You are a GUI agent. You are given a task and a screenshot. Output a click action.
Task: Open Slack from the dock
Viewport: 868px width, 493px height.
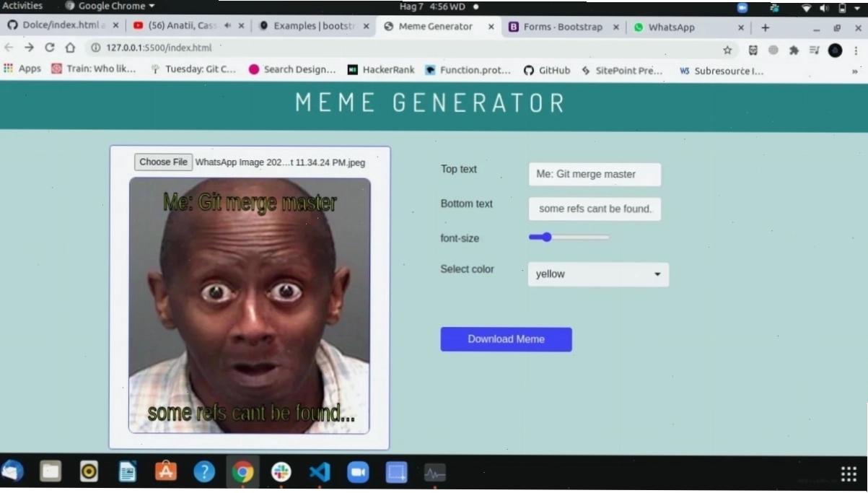coord(281,473)
